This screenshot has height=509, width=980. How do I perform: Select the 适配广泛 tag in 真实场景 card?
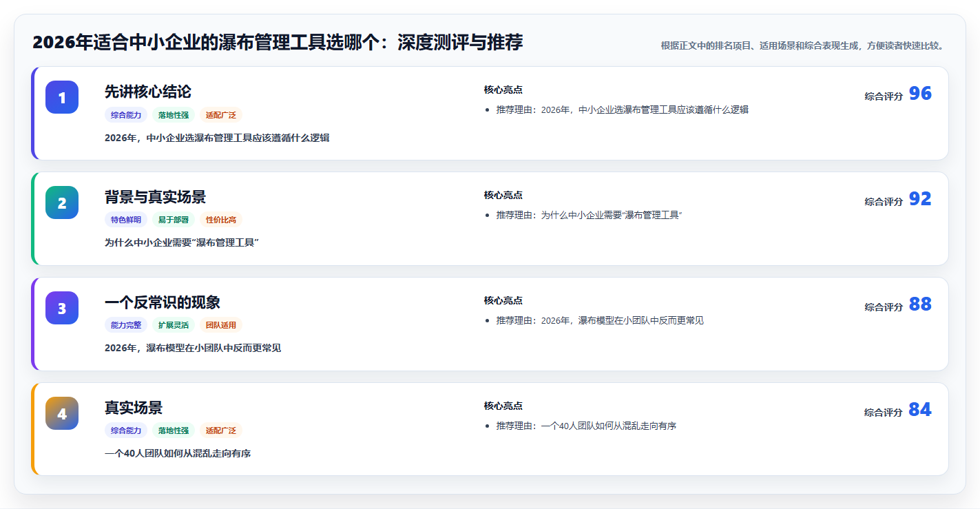tap(221, 430)
